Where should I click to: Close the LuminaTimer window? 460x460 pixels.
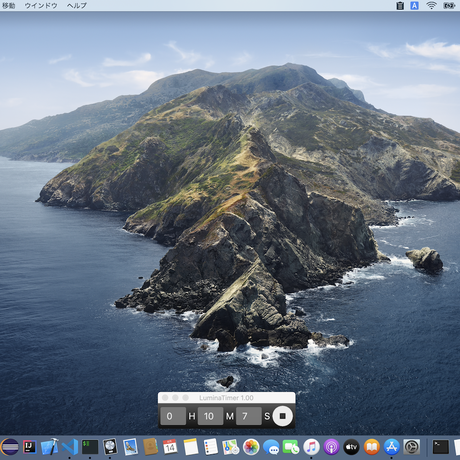[x=165, y=398]
